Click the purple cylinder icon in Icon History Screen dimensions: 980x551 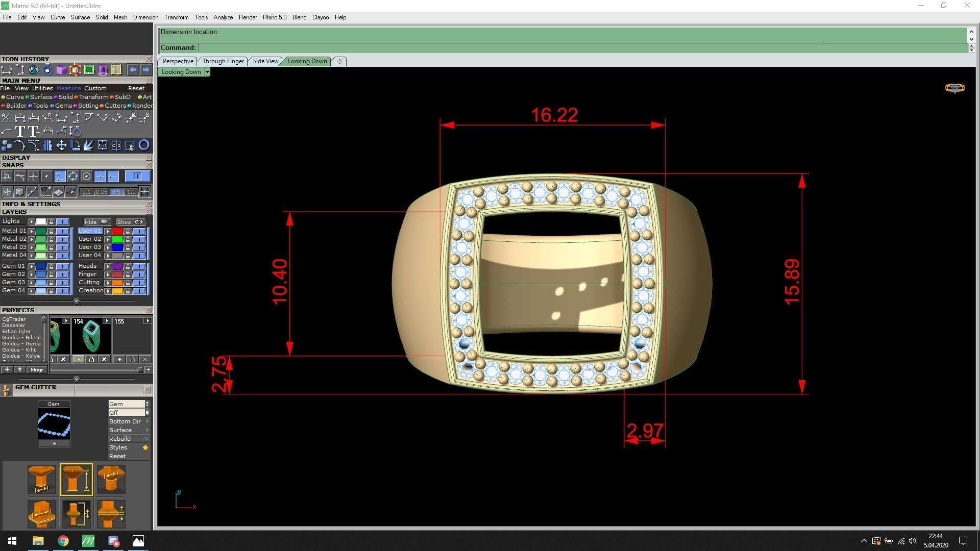click(x=103, y=70)
